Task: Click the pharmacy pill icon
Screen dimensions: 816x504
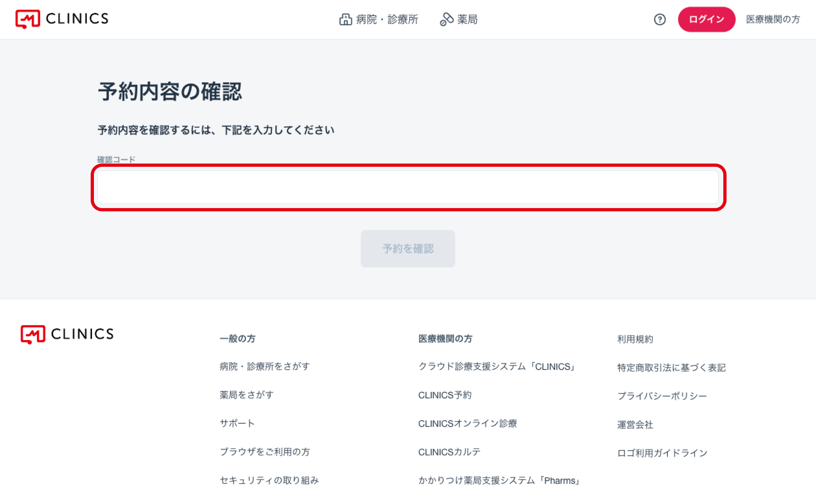Action: click(x=446, y=19)
